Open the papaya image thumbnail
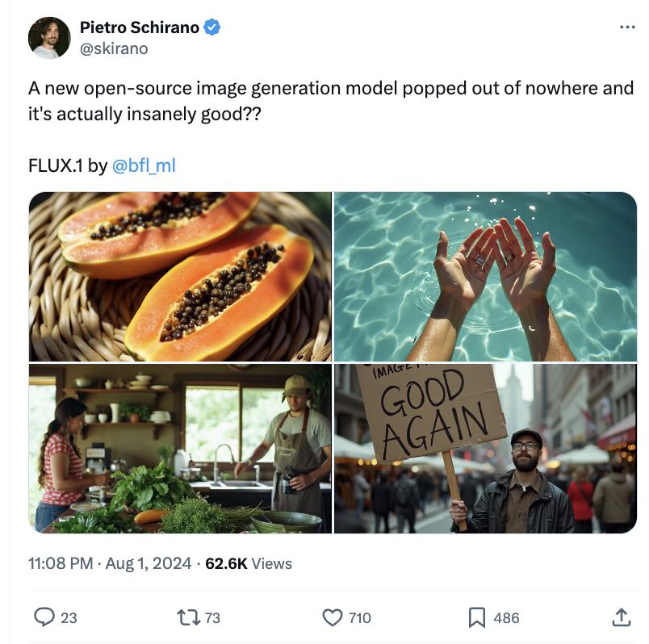 (x=180, y=276)
